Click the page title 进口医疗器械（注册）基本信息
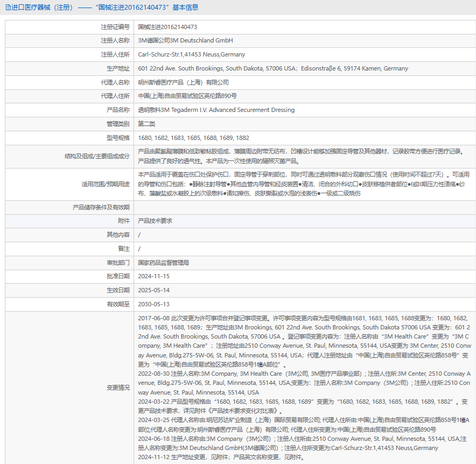The image size is (476, 464). click(105, 8)
